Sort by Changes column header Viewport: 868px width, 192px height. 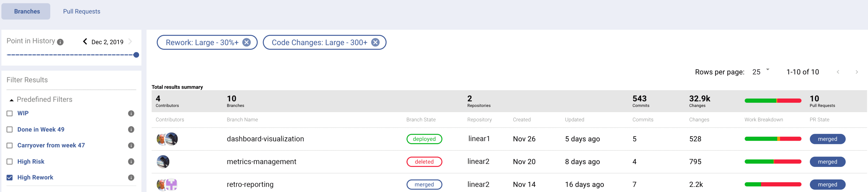(x=699, y=119)
